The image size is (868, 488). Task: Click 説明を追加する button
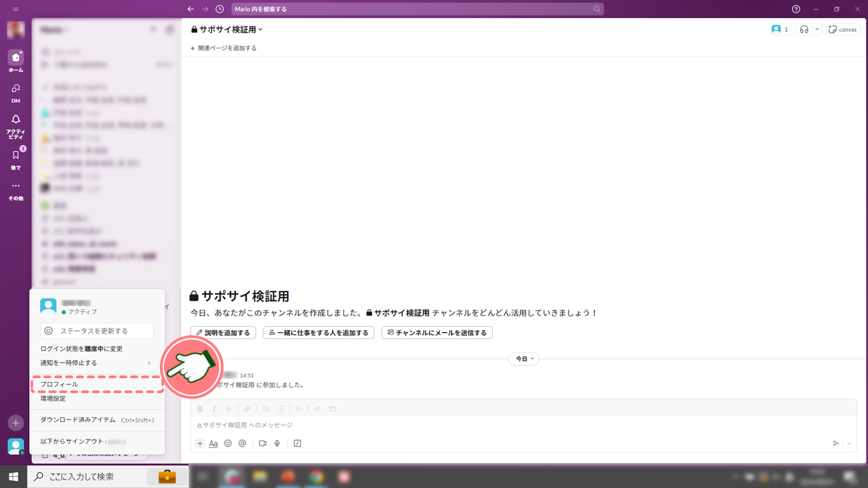click(223, 333)
